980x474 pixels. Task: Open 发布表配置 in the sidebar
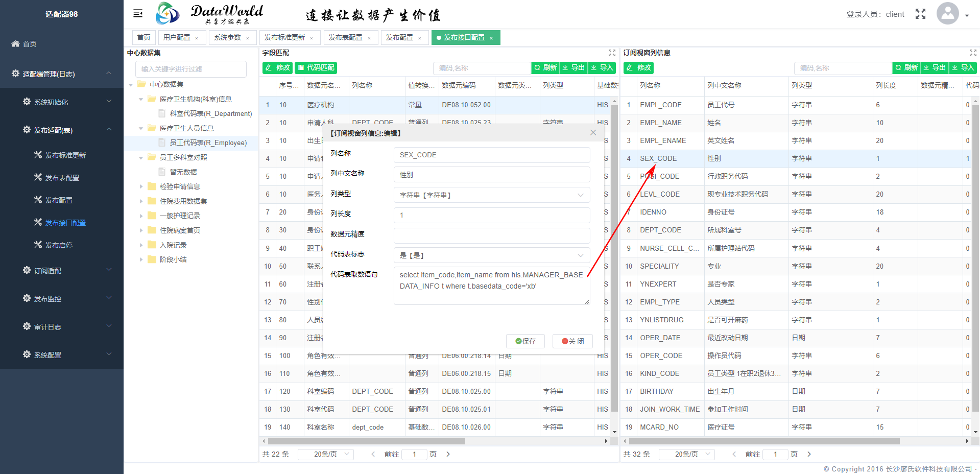(62, 178)
